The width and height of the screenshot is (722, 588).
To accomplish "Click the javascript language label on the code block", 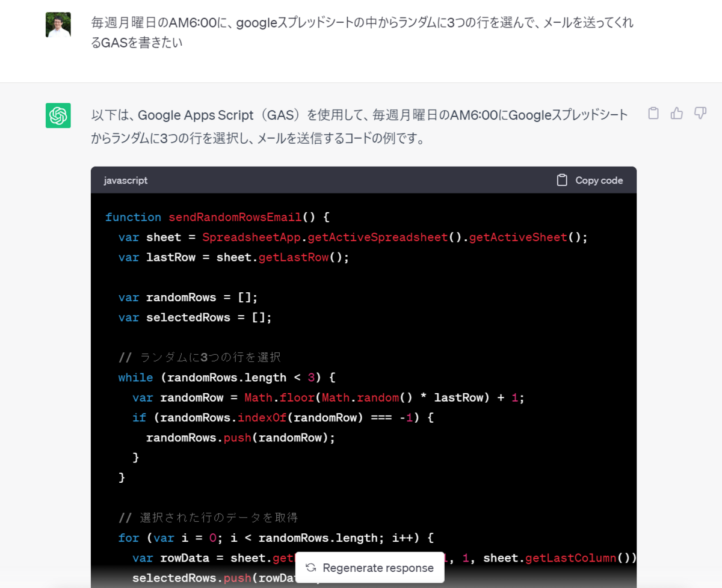I will tap(125, 180).
